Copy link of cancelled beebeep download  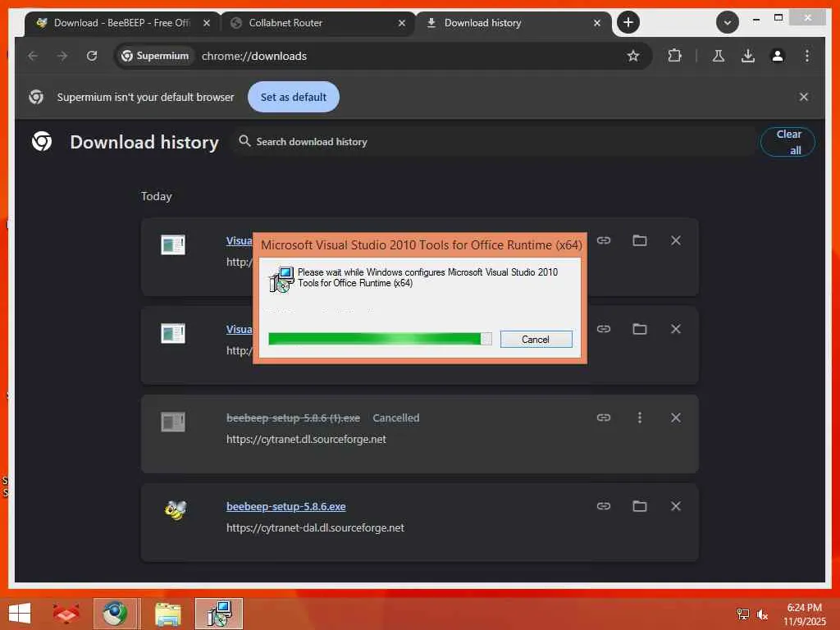point(604,418)
